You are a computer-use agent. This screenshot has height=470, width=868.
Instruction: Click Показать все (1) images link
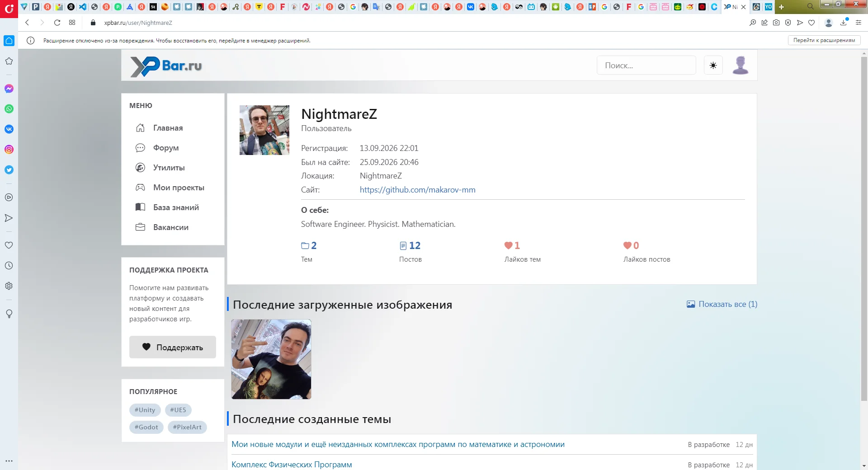click(x=722, y=304)
